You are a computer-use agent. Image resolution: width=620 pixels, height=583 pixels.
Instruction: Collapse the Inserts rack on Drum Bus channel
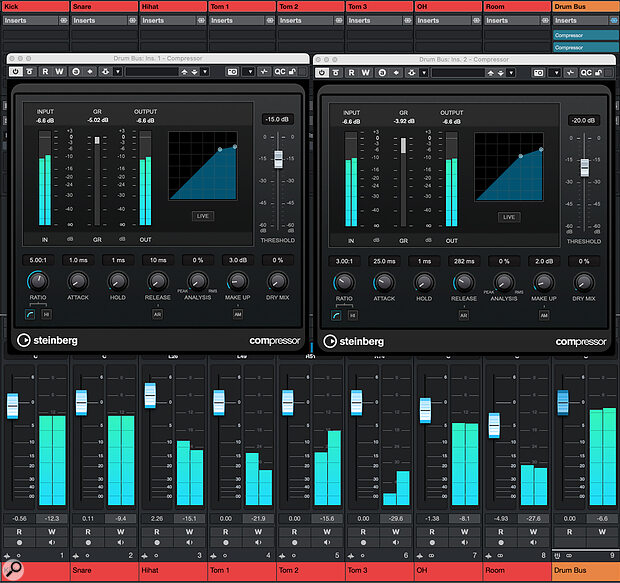tap(580, 20)
